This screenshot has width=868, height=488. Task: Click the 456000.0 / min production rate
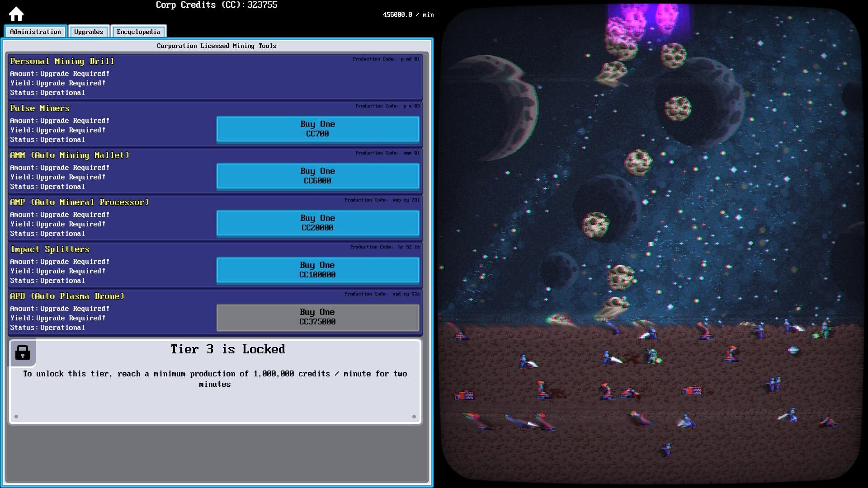[x=408, y=14]
